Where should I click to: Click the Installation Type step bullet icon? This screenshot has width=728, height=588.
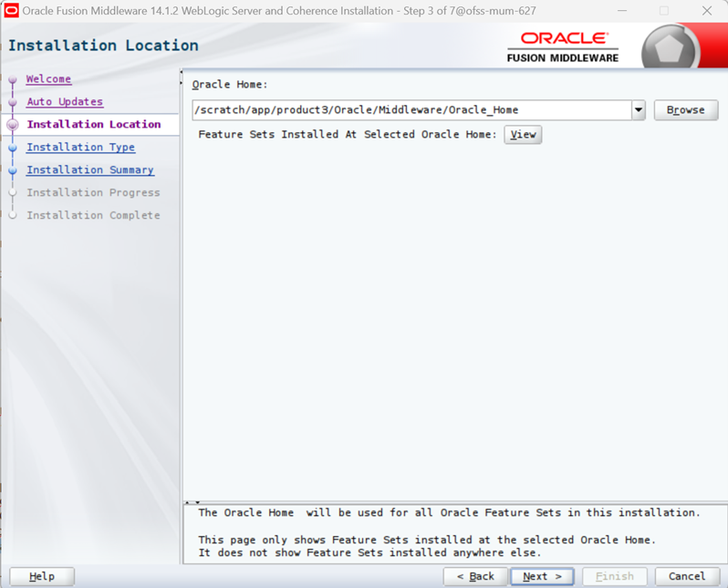tap(13, 148)
